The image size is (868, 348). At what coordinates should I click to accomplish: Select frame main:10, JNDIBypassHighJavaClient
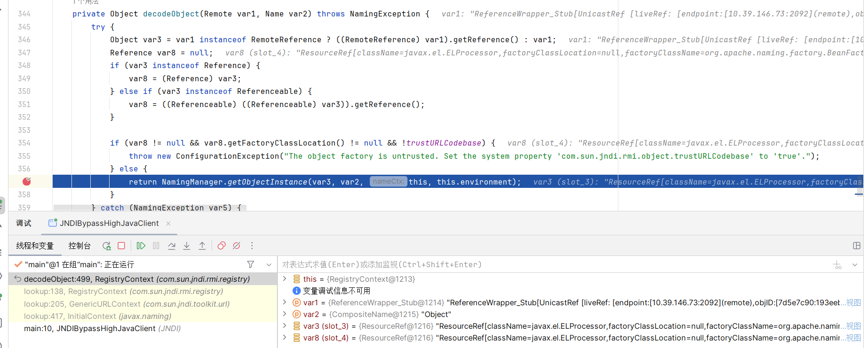pos(143,328)
